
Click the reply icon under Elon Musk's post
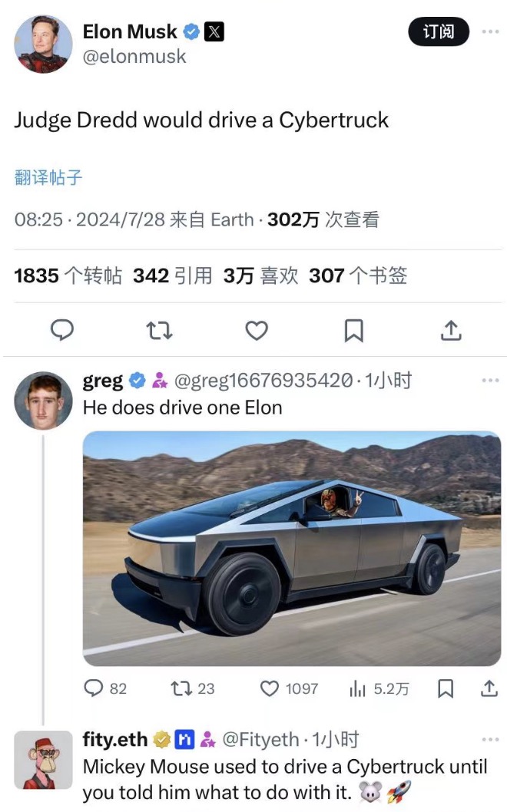tap(61, 330)
